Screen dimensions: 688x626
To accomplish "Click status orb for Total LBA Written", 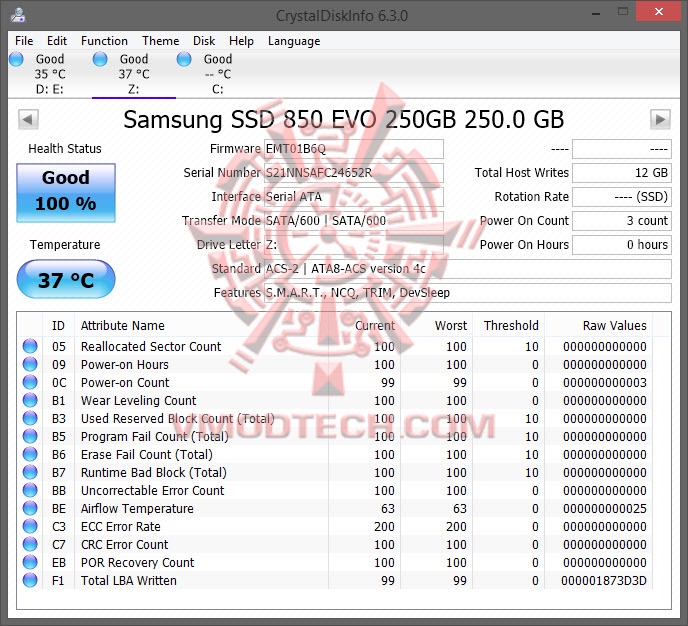I will tap(30, 580).
